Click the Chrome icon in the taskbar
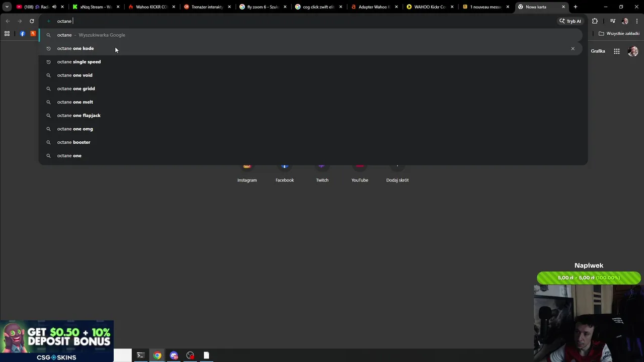This screenshot has height=362, width=644. (x=157, y=355)
